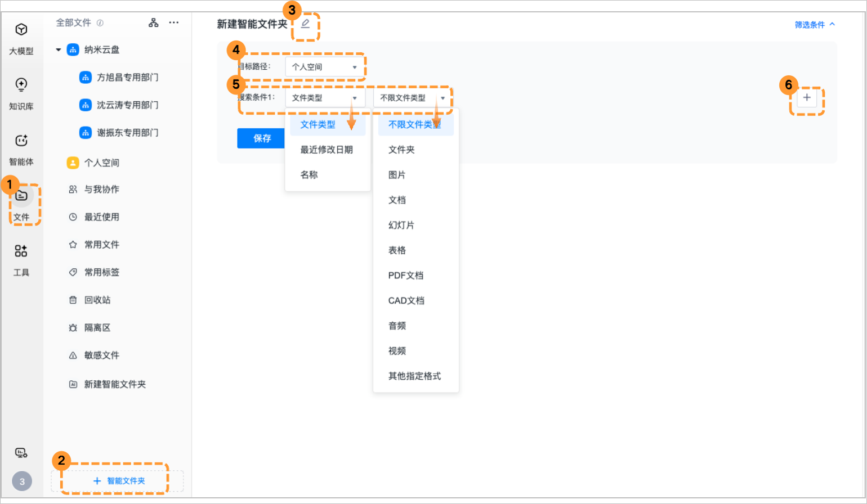This screenshot has width=867, height=504.
Task: Open the 文件类型 condition type dropdown
Action: point(325,97)
